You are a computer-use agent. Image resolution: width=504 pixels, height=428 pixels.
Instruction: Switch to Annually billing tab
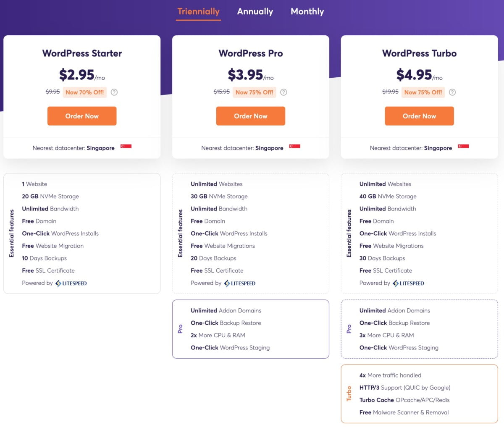tap(255, 12)
